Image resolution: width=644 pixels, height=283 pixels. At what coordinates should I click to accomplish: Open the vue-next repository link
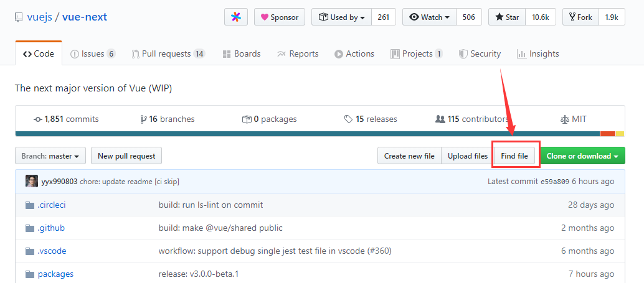pos(85,17)
